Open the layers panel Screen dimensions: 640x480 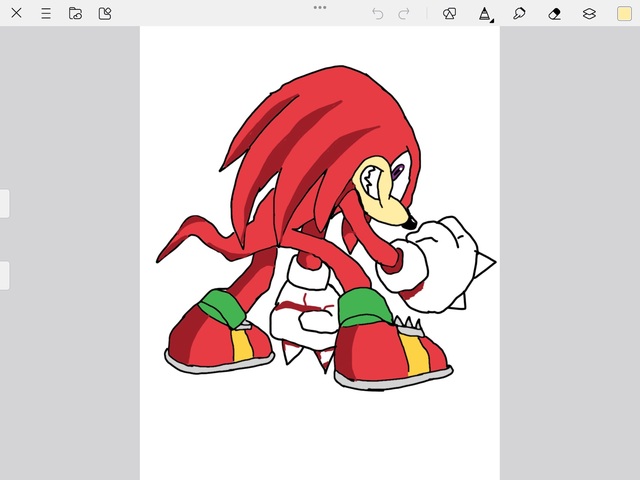click(589, 14)
